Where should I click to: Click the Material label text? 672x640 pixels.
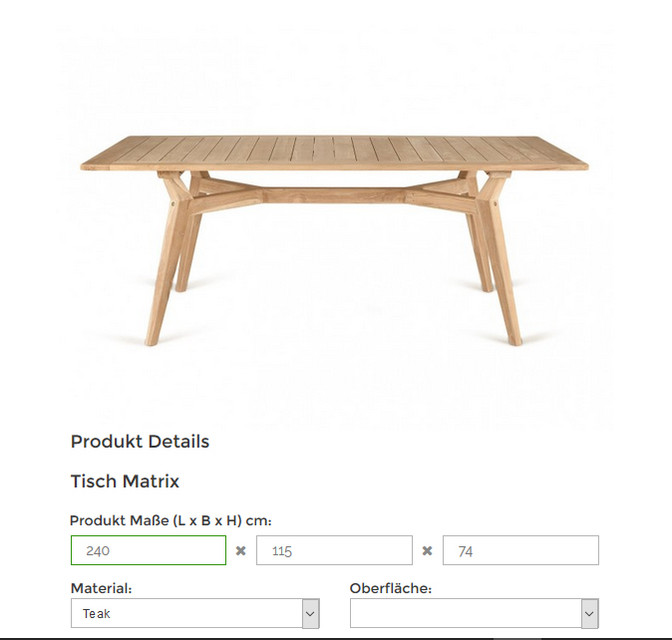click(x=101, y=588)
